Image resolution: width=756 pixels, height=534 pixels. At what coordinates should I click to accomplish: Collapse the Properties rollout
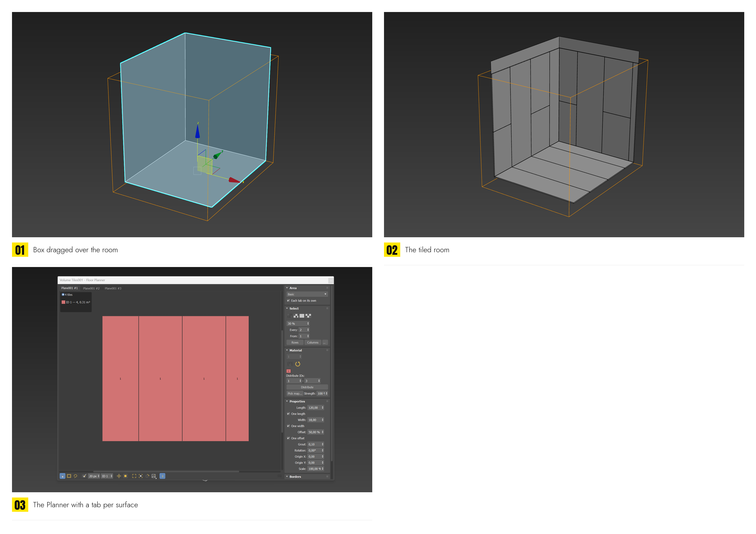(287, 401)
